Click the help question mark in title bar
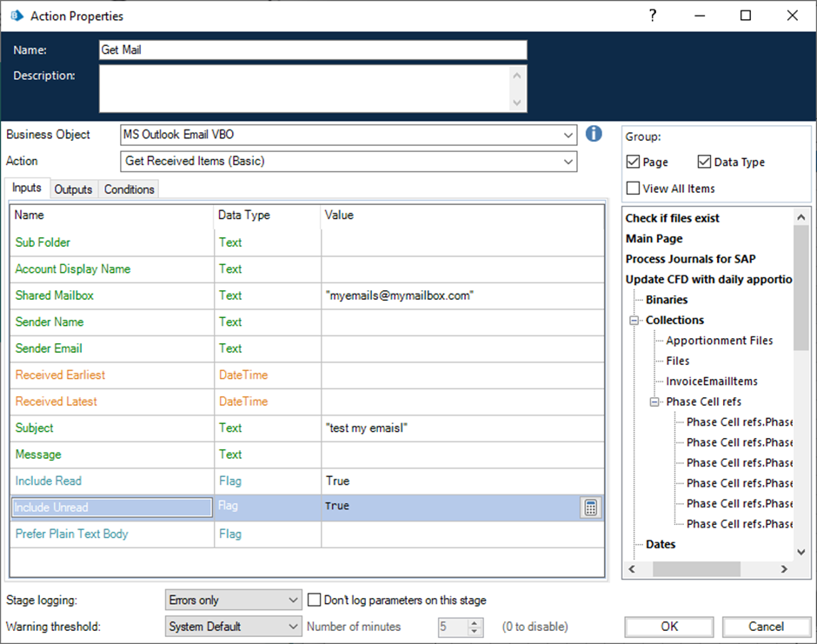Image resolution: width=817 pixels, height=644 pixels. click(x=653, y=16)
